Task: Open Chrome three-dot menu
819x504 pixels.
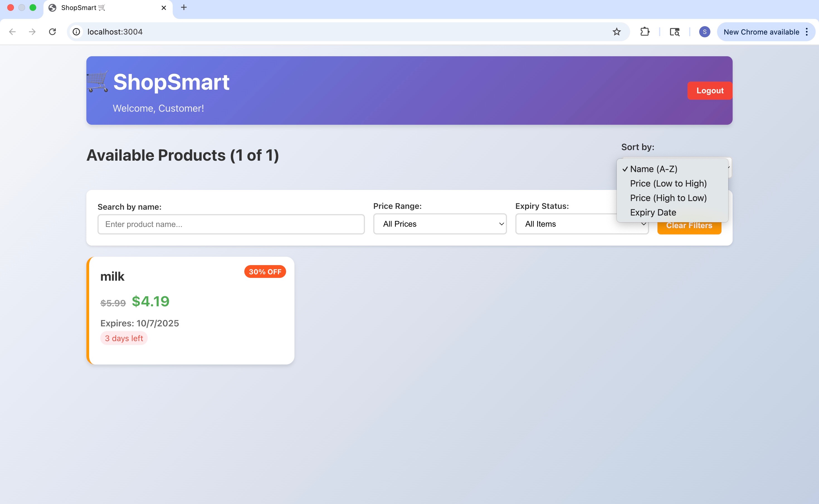Action: [807, 32]
